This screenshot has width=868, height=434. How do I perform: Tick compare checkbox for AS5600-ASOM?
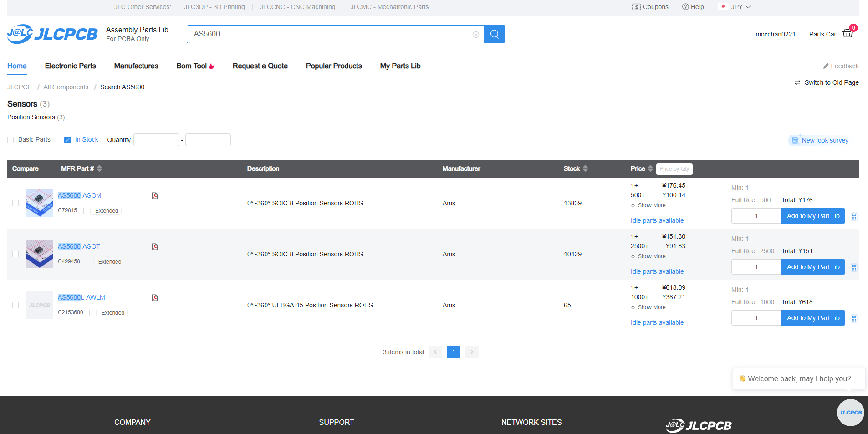(15, 203)
